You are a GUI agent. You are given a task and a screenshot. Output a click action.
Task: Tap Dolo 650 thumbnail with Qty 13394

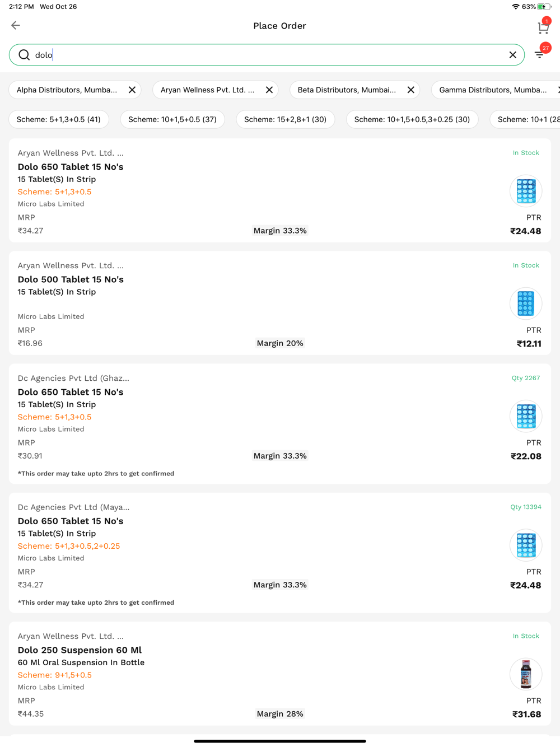526,545
